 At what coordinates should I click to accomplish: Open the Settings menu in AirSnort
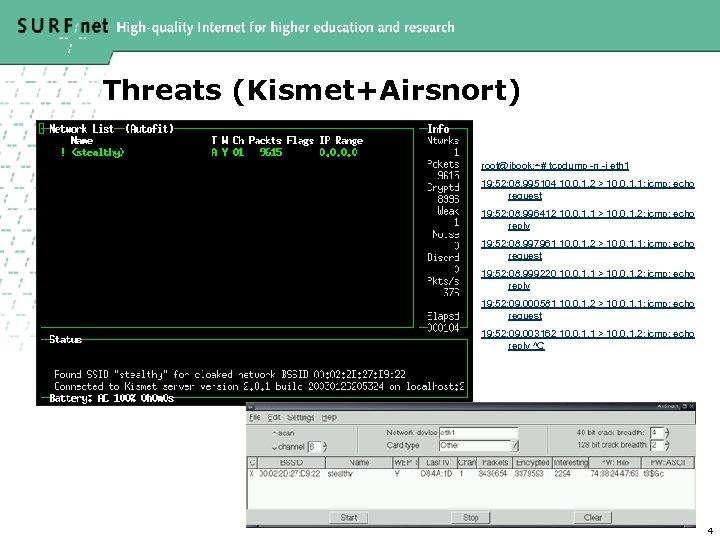click(x=301, y=417)
